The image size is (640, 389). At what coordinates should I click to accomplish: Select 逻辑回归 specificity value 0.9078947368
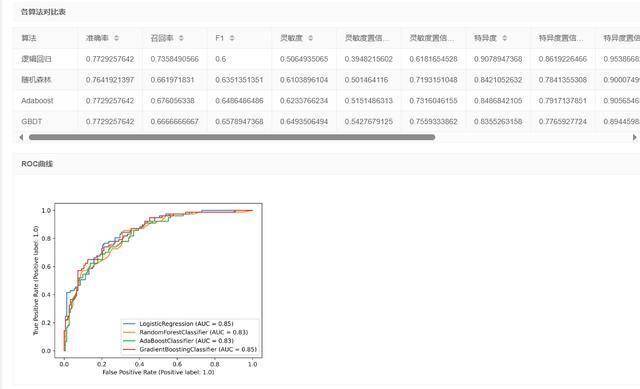[498, 59]
